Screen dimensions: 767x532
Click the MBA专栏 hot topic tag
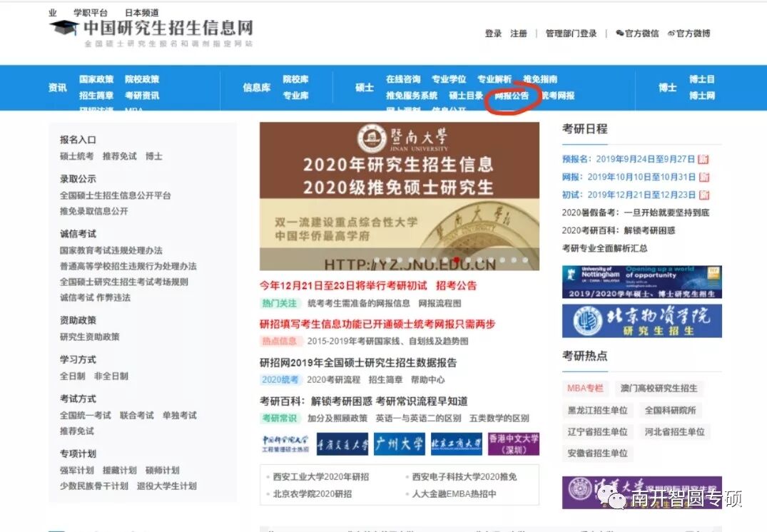click(585, 388)
